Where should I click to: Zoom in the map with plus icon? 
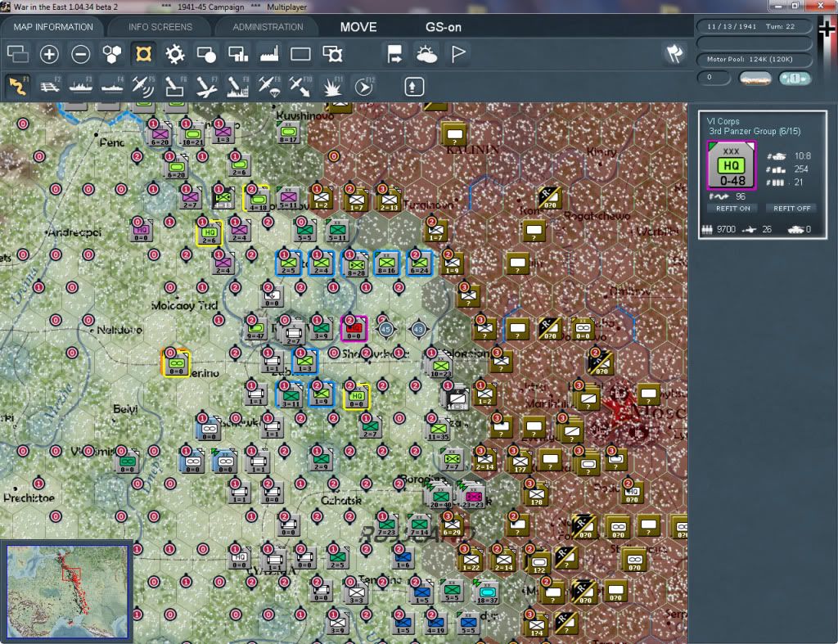point(49,54)
